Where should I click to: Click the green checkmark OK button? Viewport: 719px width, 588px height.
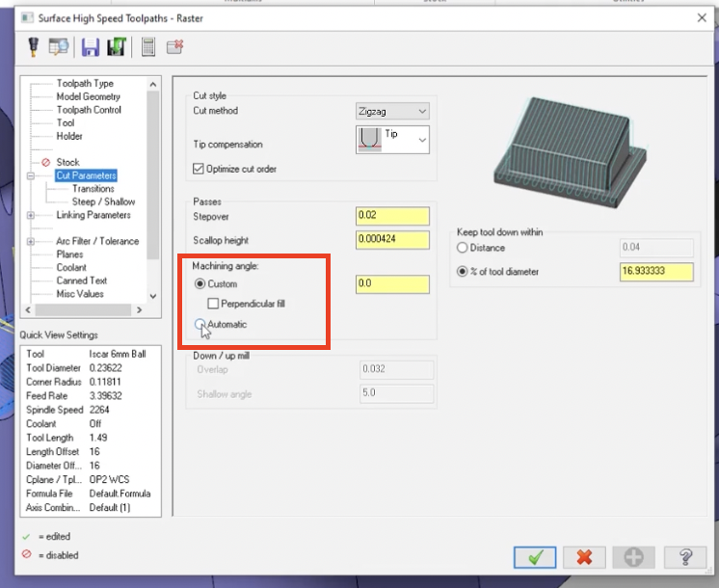coord(535,557)
